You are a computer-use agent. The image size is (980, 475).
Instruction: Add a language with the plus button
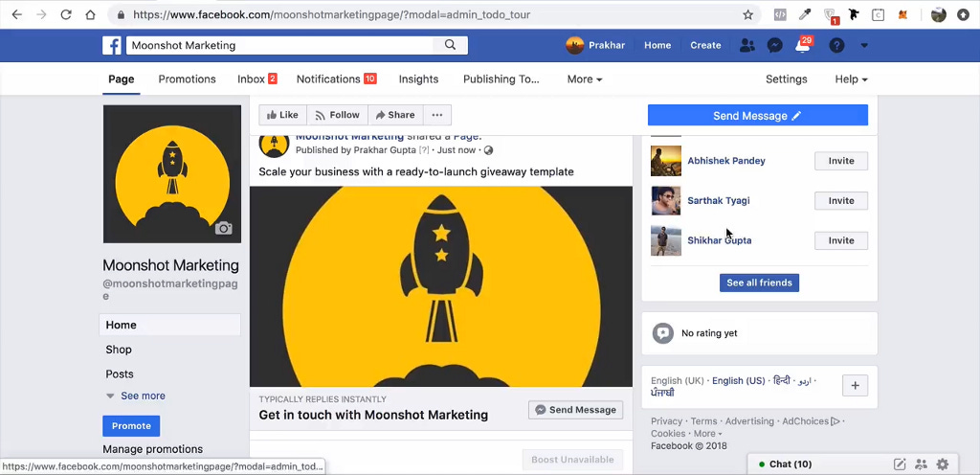pyautogui.click(x=855, y=386)
